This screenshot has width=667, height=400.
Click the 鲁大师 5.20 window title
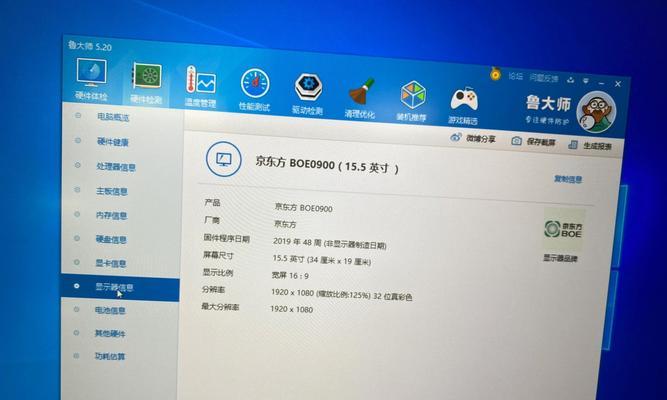click(x=90, y=46)
